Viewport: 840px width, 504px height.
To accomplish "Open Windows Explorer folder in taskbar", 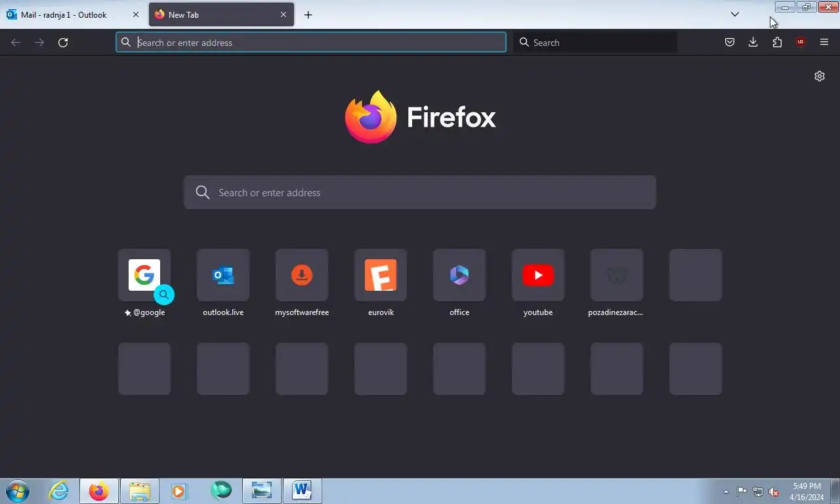I will 140,491.
